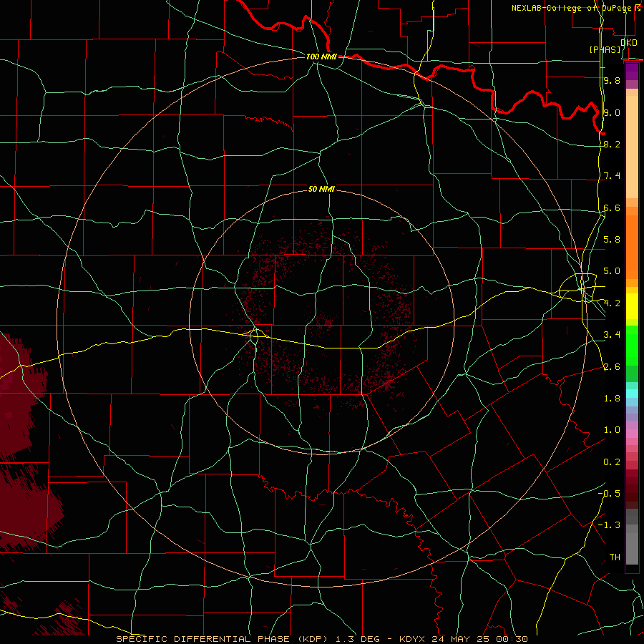The image size is (644, 644).
Task: Click the 7.4 value on the color scale
Action: point(612,176)
